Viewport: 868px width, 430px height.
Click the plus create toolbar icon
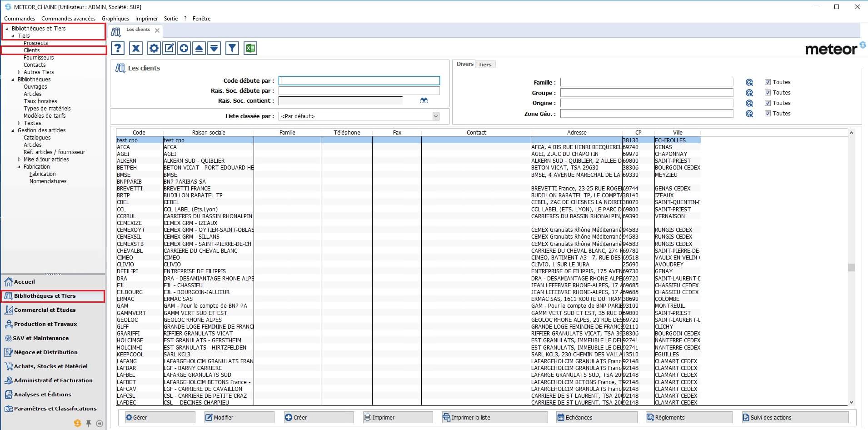(x=184, y=48)
